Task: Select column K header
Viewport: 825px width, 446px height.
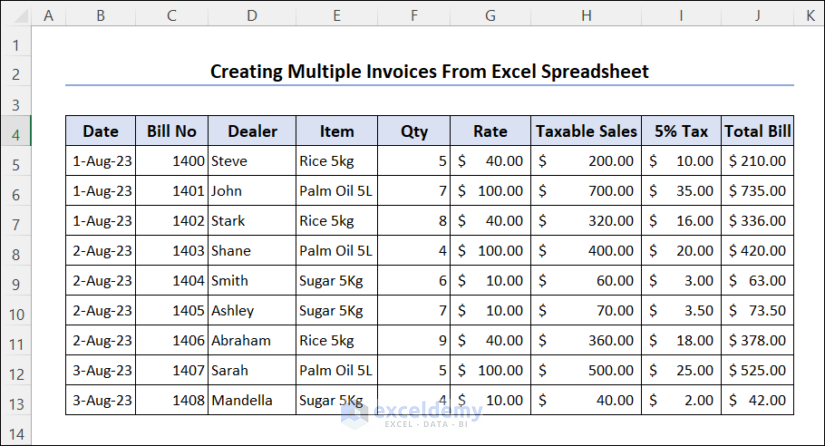Action: [x=809, y=15]
